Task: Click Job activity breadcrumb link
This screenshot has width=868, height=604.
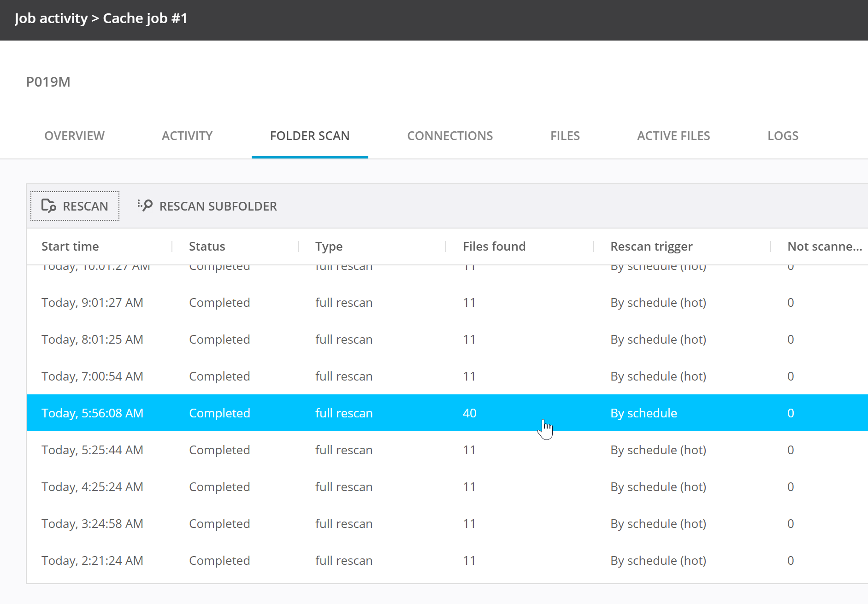Action: pyautogui.click(x=51, y=18)
